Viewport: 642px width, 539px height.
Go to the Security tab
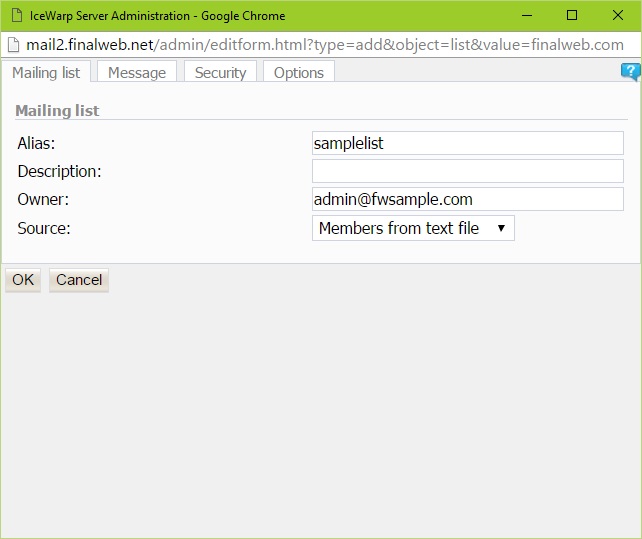[220, 72]
